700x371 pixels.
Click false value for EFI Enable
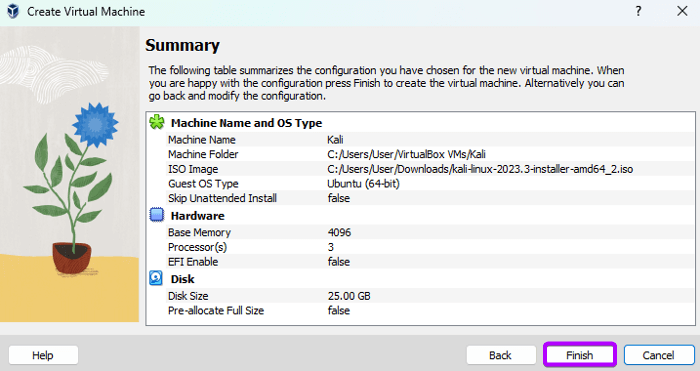point(338,262)
